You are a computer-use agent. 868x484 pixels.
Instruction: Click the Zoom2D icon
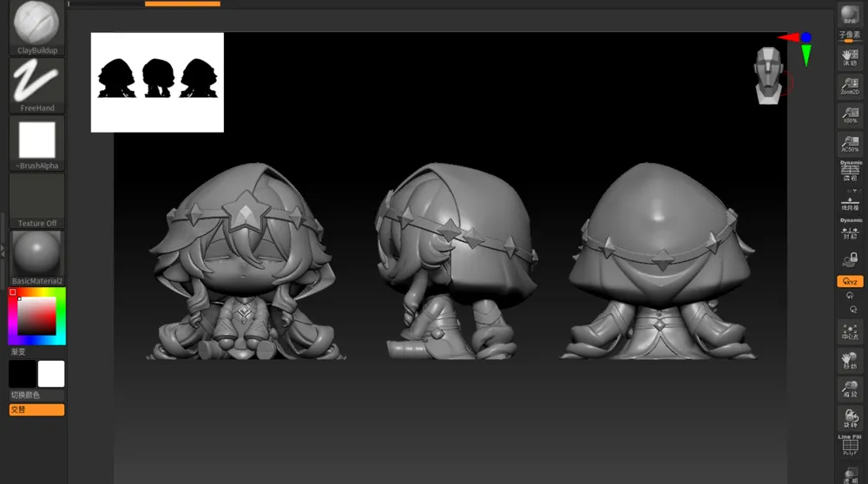click(850, 86)
